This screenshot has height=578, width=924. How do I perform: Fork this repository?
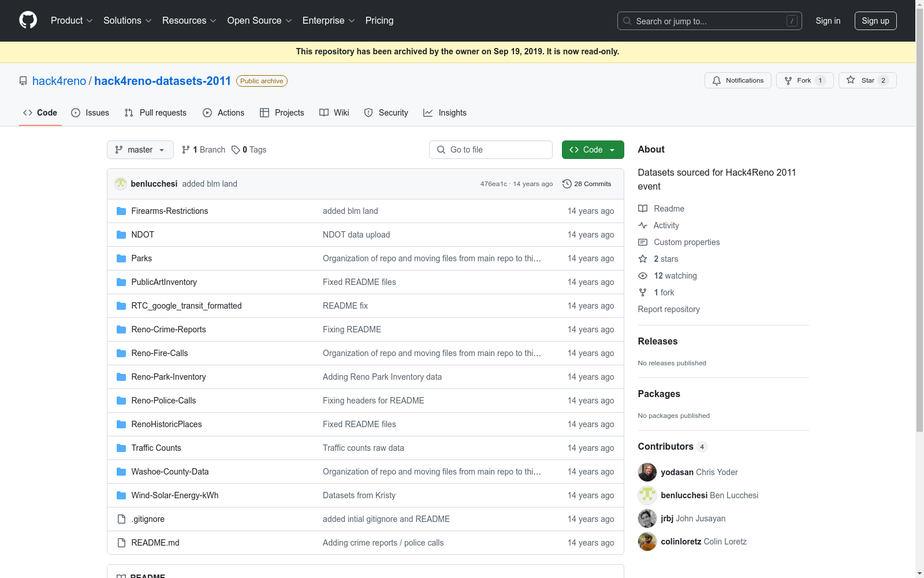[805, 80]
